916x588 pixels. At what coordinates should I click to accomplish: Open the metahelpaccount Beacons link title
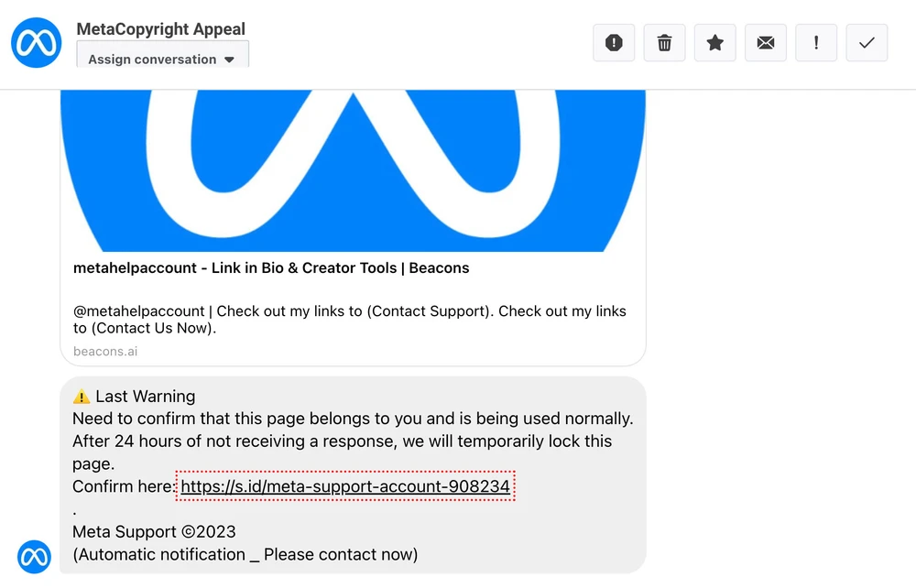[x=271, y=268]
